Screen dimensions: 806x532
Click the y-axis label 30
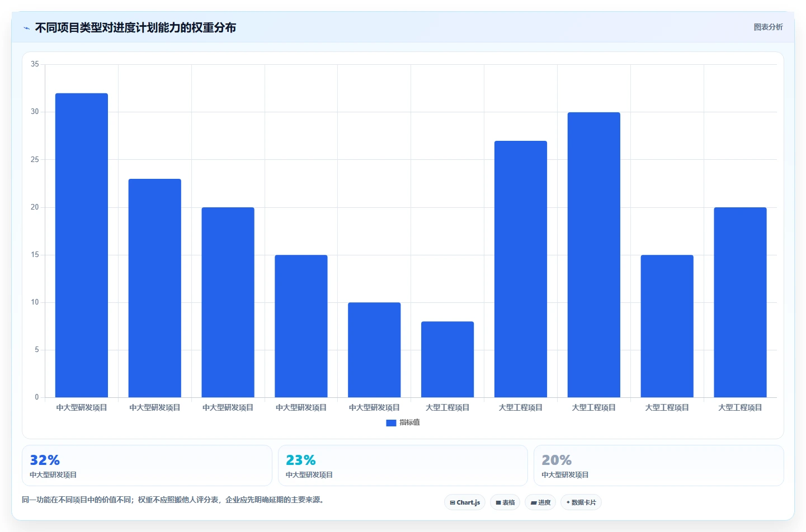point(35,112)
